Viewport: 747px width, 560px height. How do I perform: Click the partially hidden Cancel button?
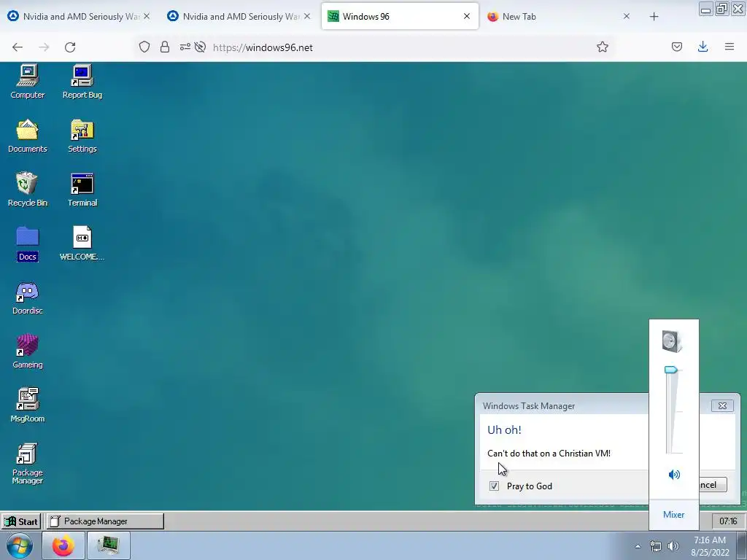point(713,485)
